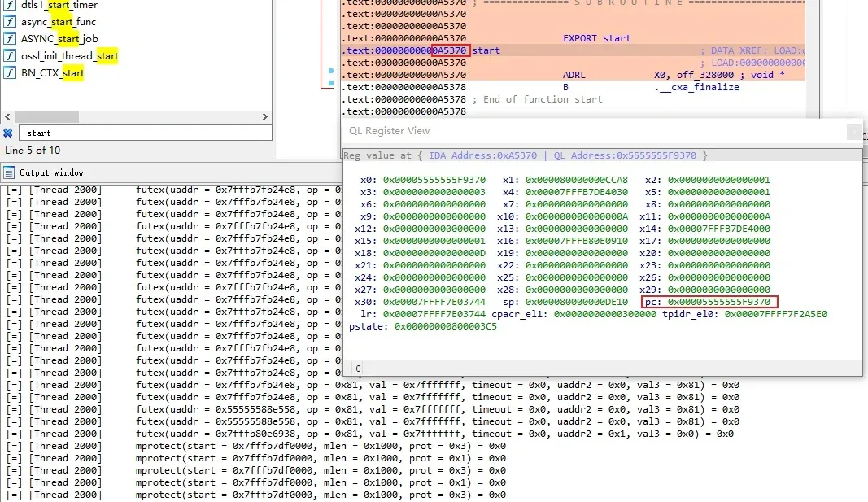This screenshot has width=868, height=502.
Task: Click the '; End of function start' comment
Action: 537,99
